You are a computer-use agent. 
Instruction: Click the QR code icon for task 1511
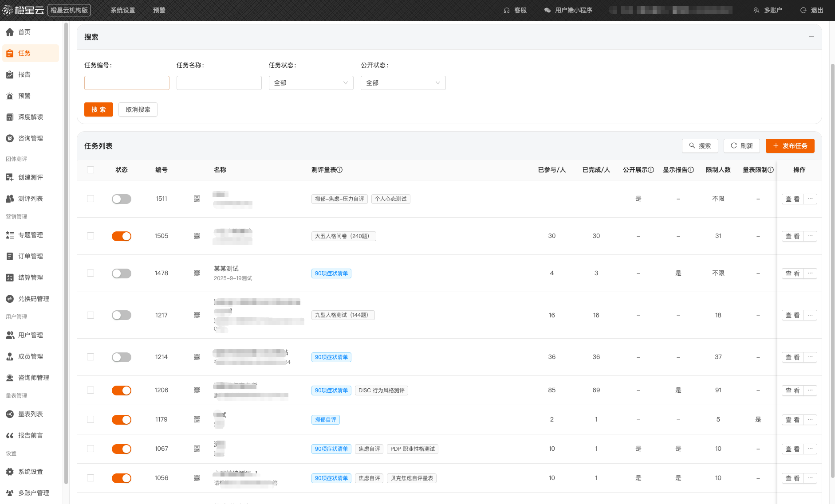[x=197, y=199]
